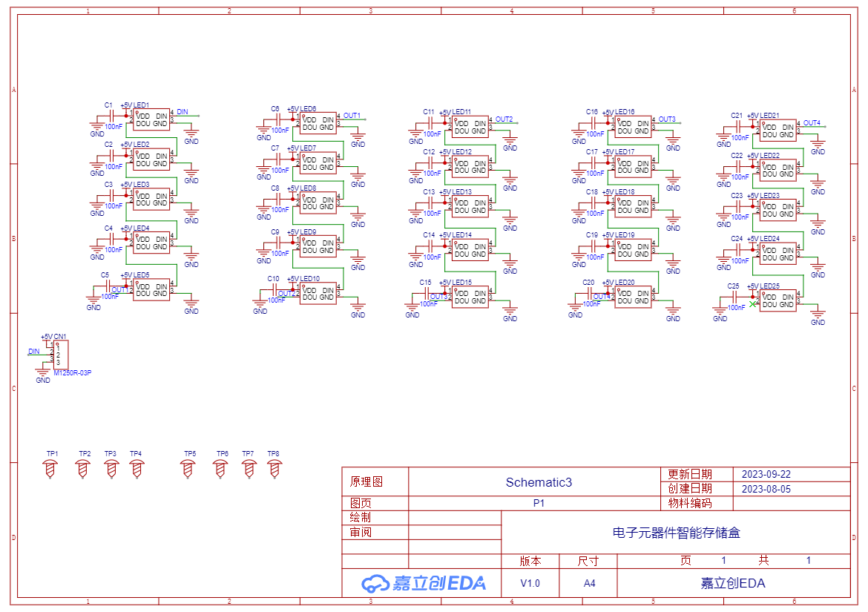Screen dimensions: 868x612
Task: Select capacitor C16 symbol
Action: click(593, 123)
